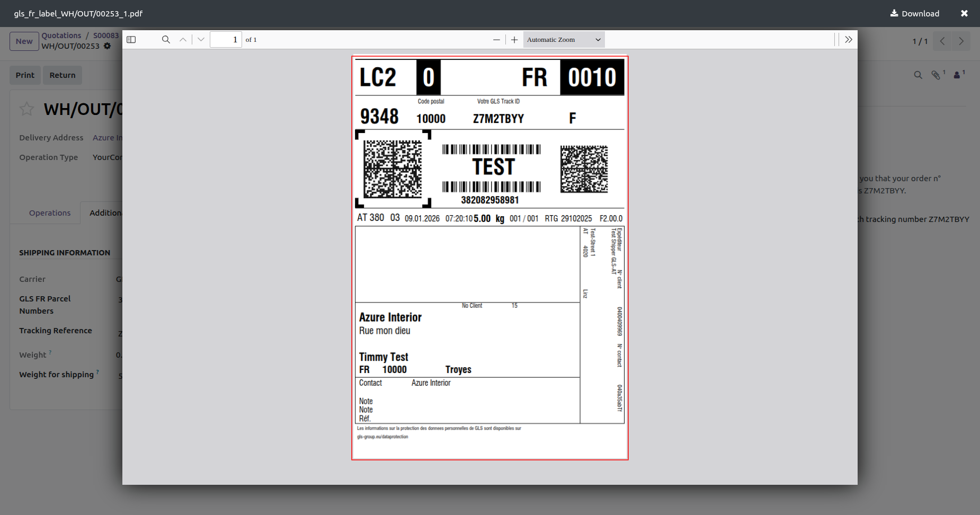
Task: Click the Weight field label
Action: pyautogui.click(x=33, y=355)
